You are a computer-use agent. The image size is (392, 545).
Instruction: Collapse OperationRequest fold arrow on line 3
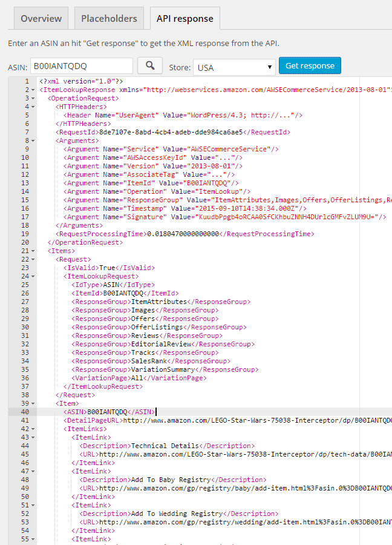[33, 98]
